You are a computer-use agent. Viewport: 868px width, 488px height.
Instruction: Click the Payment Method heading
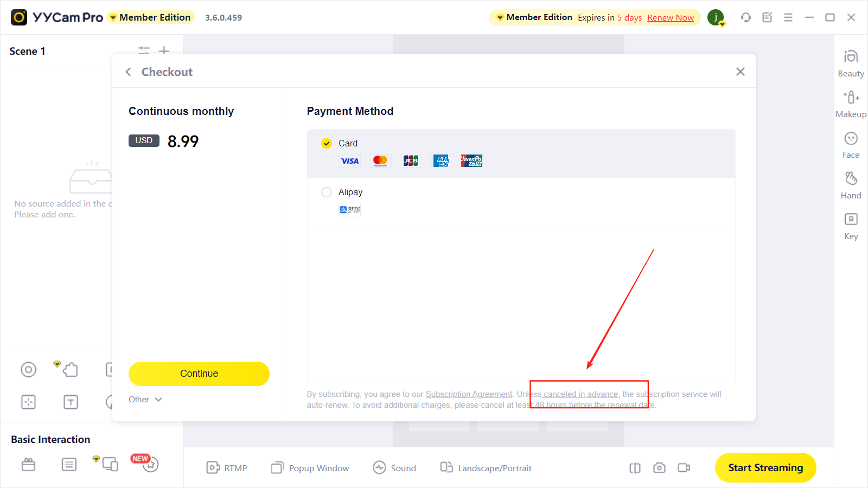[350, 111]
